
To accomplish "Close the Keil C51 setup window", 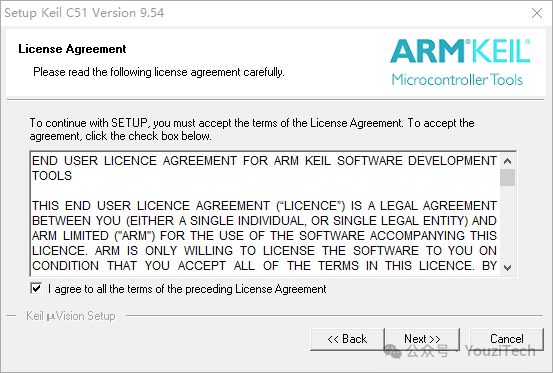I will tap(537, 13).
